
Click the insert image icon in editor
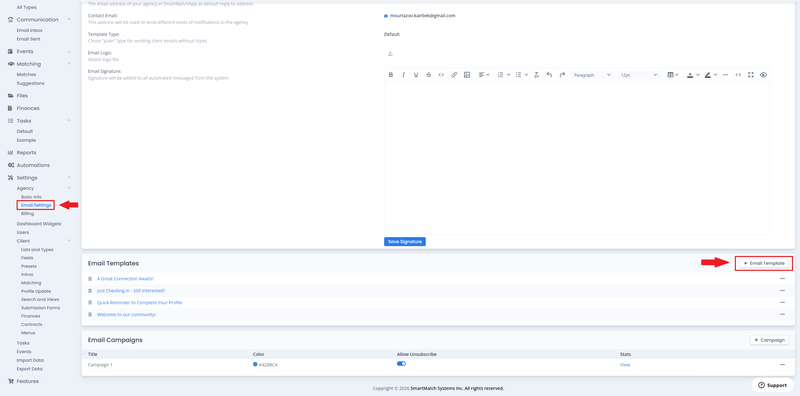(467, 75)
